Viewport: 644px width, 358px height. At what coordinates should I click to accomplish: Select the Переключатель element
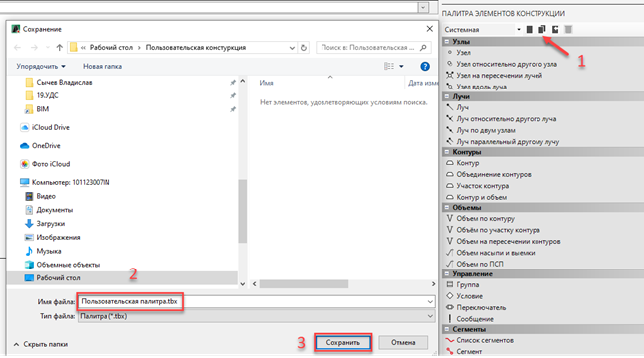click(481, 308)
